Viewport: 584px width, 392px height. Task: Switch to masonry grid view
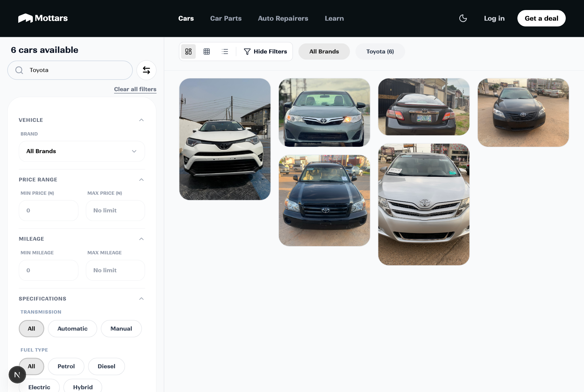[188, 51]
